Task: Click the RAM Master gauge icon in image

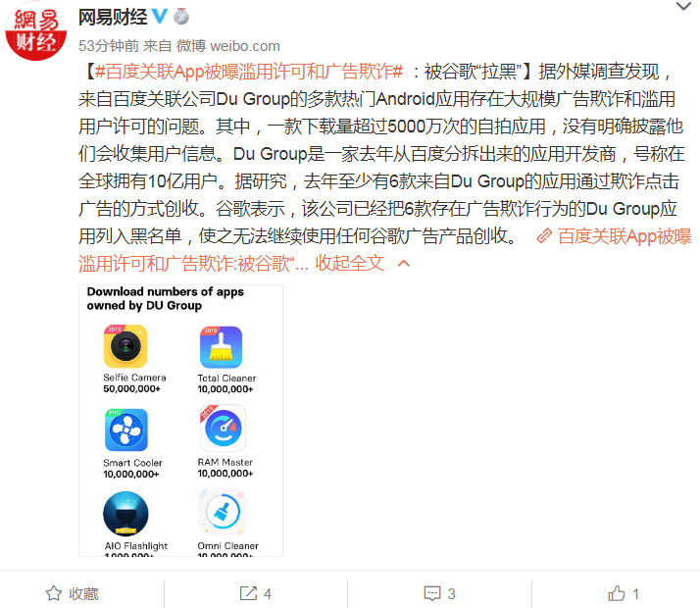Action: coord(223,429)
